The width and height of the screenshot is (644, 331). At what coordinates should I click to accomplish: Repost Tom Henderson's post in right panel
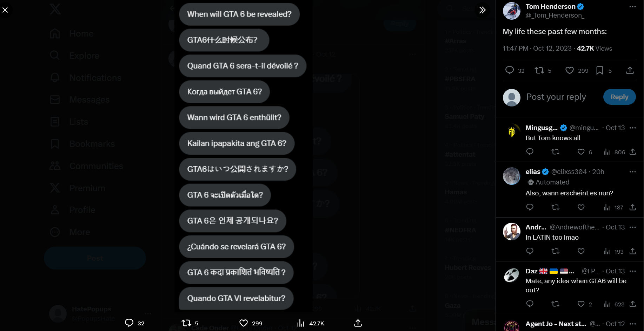coord(539,71)
